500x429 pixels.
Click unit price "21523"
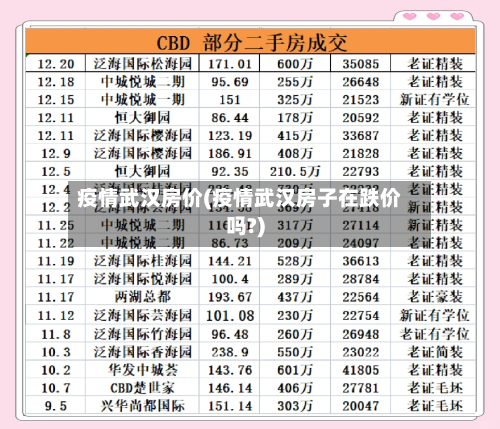(361, 100)
